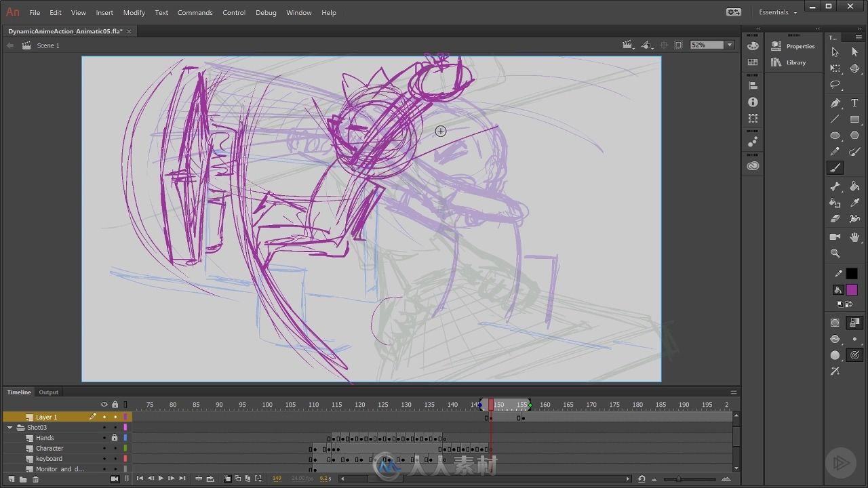868x488 pixels.
Task: Select the active Brush tool
Action: tap(835, 168)
